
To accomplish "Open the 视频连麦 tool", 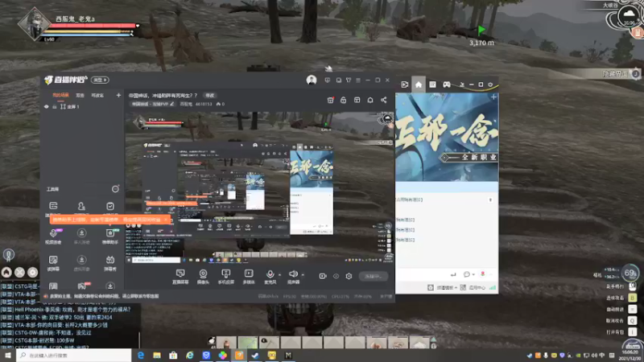I will (53, 237).
